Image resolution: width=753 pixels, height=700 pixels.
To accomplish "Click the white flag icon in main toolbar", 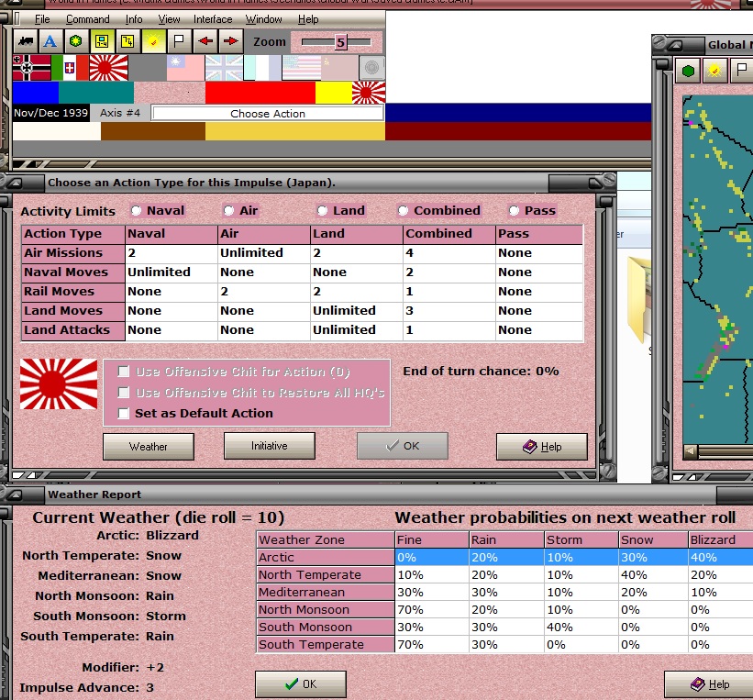I will tap(179, 41).
